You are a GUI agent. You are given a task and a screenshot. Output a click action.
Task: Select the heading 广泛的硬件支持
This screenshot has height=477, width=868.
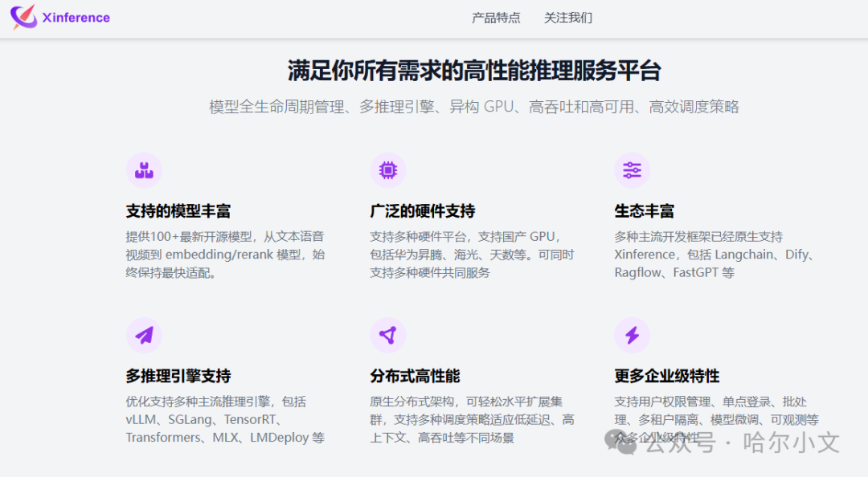click(423, 211)
